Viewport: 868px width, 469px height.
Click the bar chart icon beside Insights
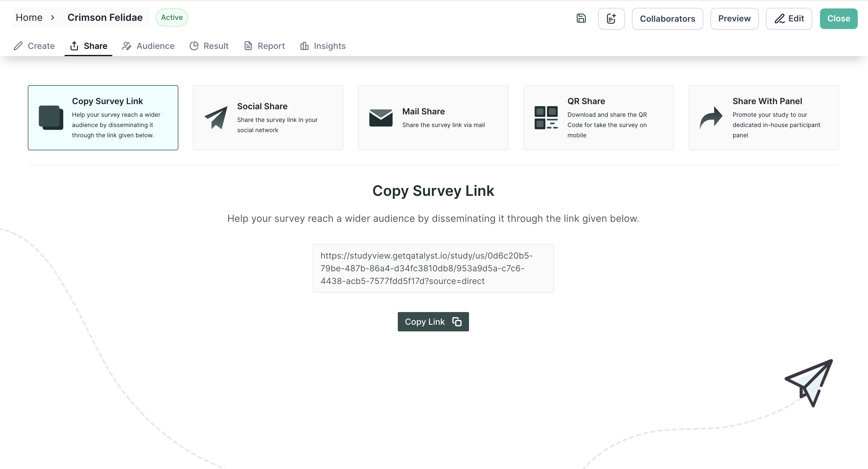click(304, 46)
